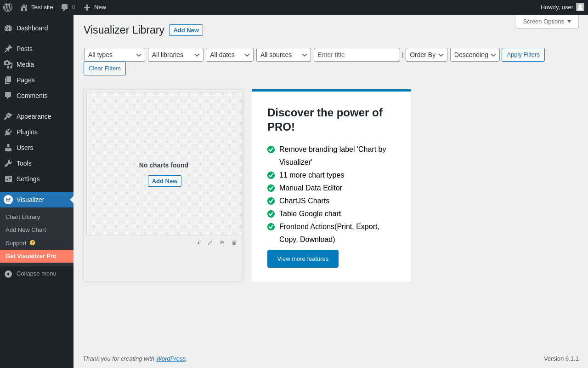Image resolution: width=588 pixels, height=368 pixels.
Task: Open the All libraries filter dropdown
Action: (175, 55)
